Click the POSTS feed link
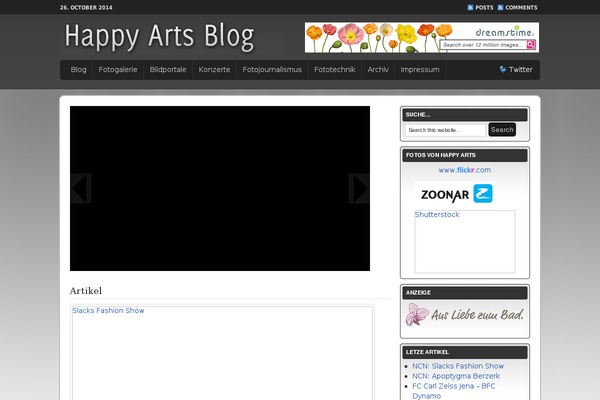 (x=484, y=7)
